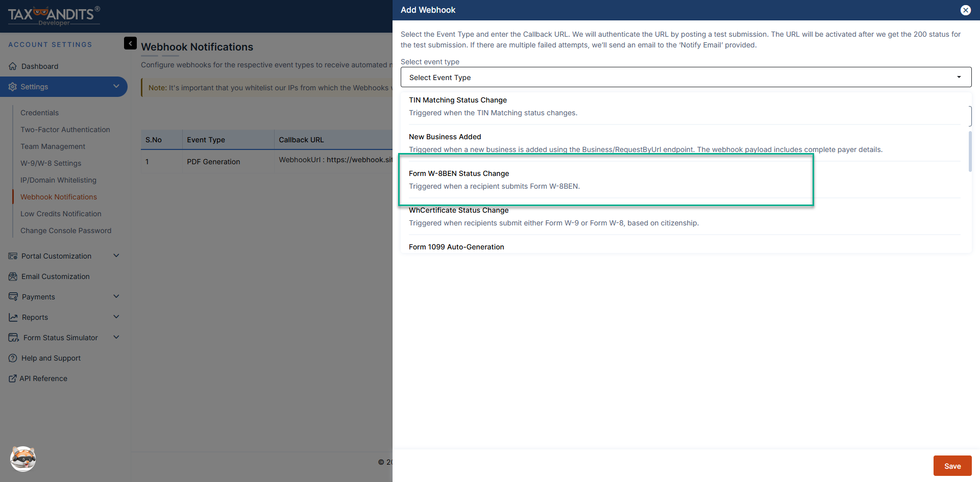Click the Payments card icon
The height and width of the screenshot is (482, 980).
(x=12, y=296)
